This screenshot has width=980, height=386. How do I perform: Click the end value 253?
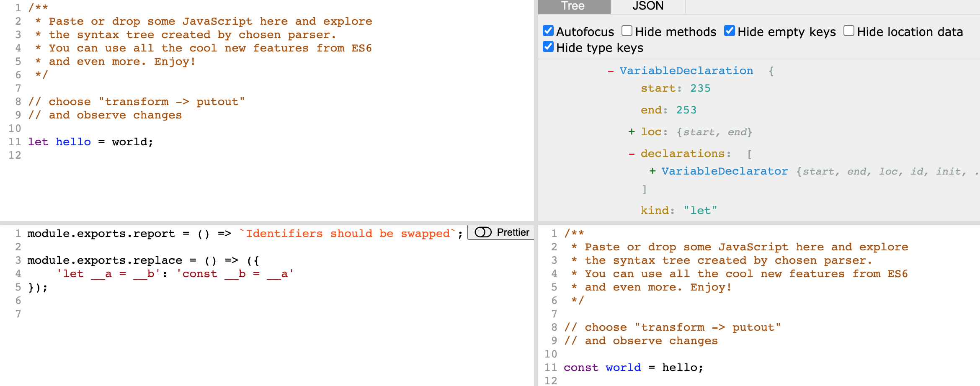[x=686, y=110]
